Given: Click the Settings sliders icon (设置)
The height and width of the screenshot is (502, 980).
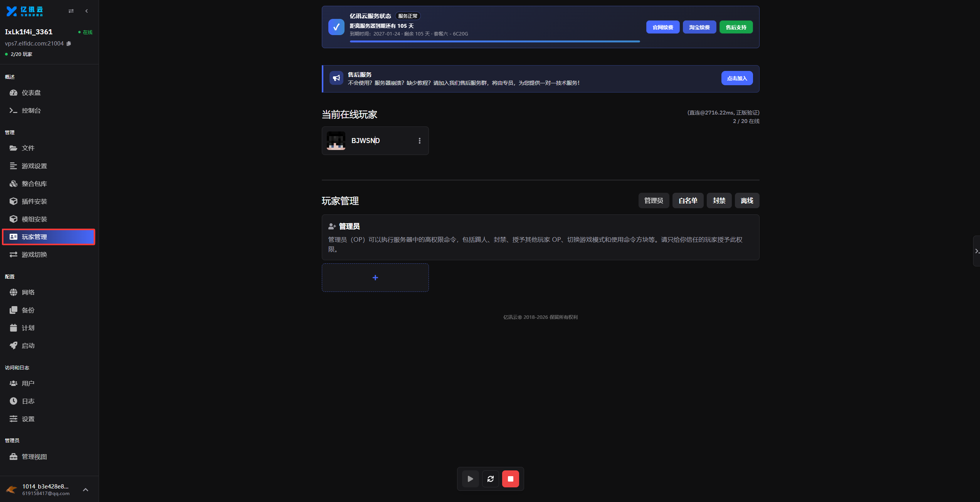Looking at the screenshot, I should pyautogui.click(x=13, y=419).
